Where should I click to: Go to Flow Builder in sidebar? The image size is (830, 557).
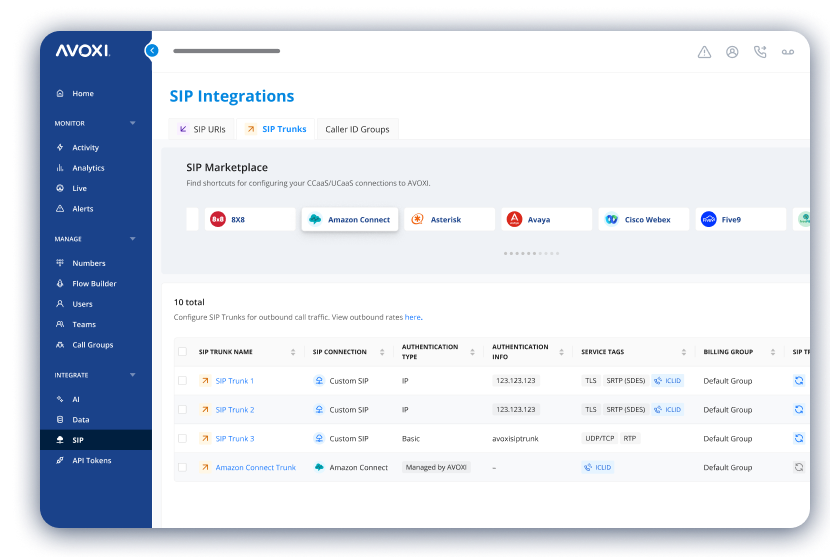tap(94, 284)
